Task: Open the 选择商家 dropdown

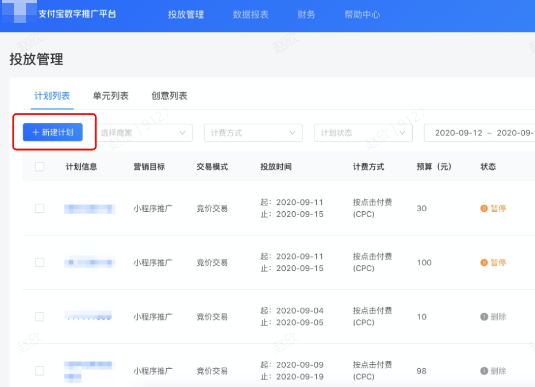Action: (144, 133)
